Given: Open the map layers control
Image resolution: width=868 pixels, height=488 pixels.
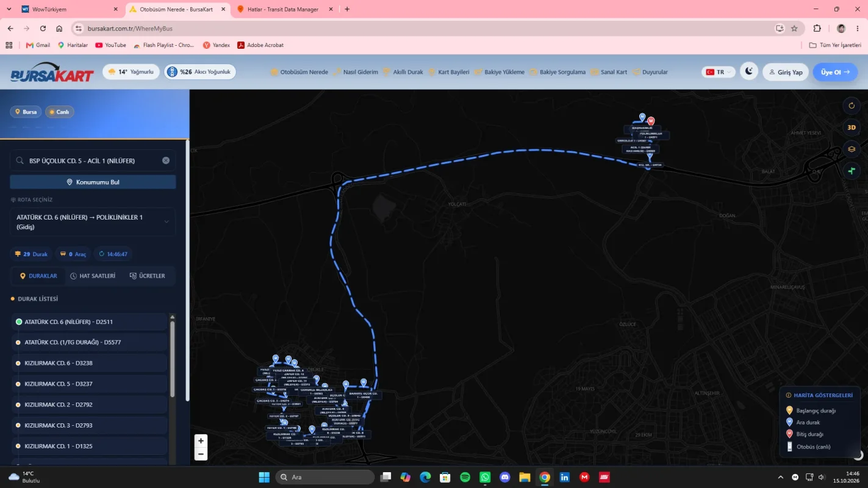Looking at the screenshot, I should 852,149.
